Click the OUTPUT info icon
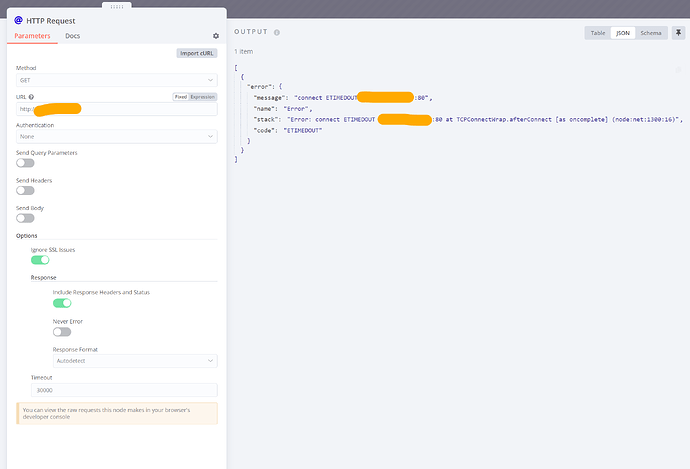 [277, 32]
